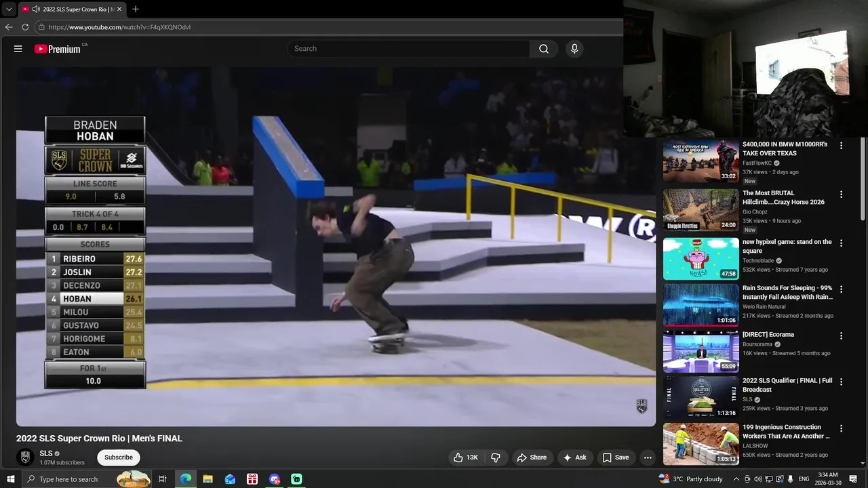Open $400,000 BMW M1000RR video thumbnail
Viewport: 868px width, 488px height.
[x=701, y=161]
